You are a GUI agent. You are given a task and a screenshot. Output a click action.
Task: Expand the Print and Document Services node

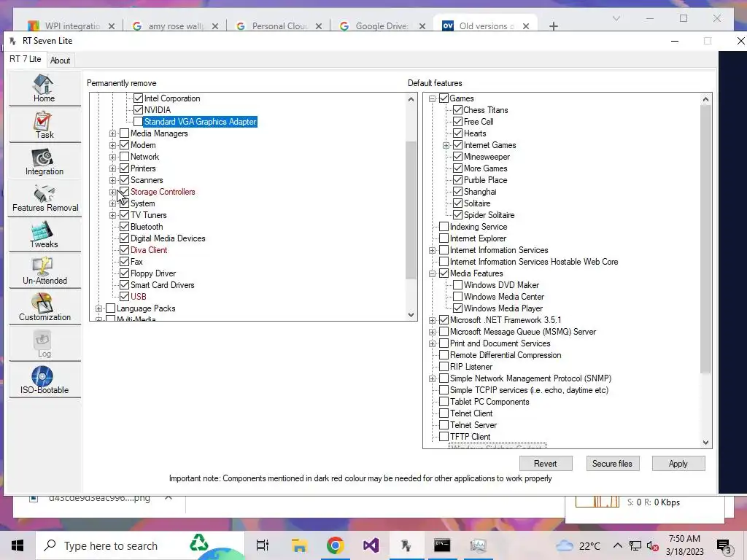pyautogui.click(x=433, y=344)
